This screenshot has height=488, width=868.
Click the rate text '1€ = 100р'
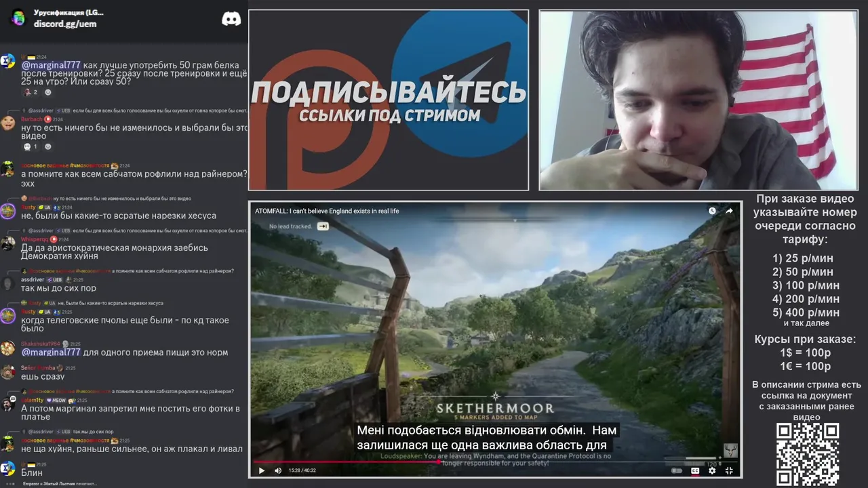coord(805,367)
